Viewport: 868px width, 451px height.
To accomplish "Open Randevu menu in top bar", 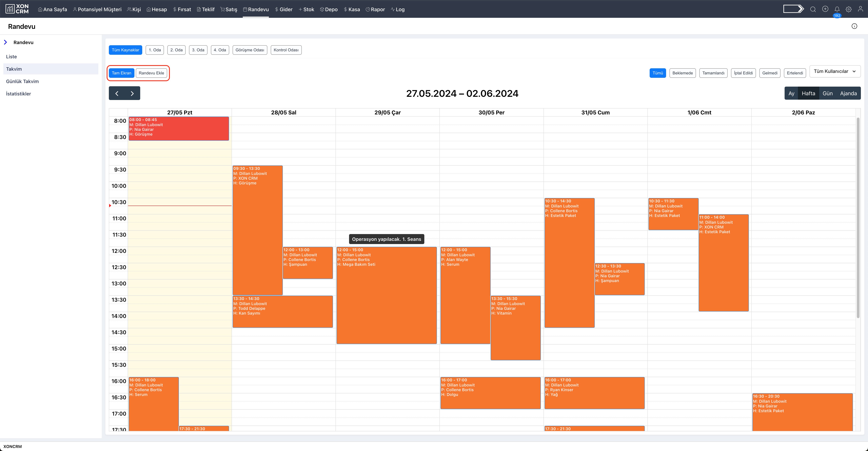I will tap(256, 9).
